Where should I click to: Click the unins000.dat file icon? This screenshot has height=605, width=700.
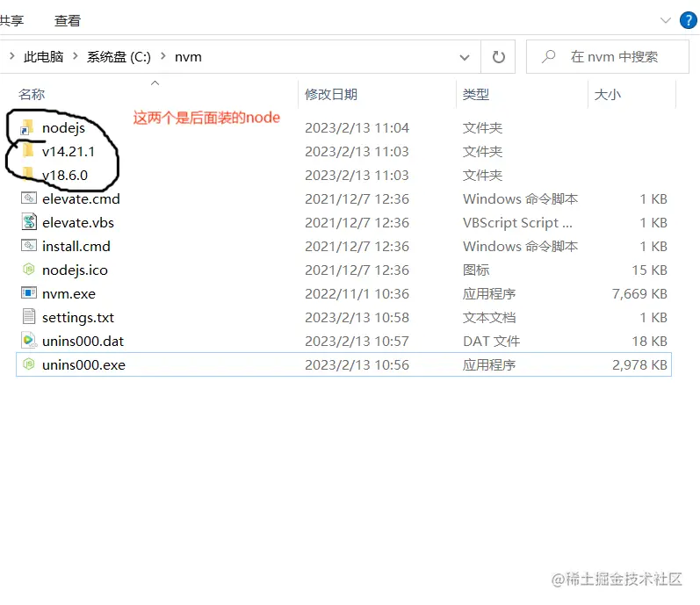29,341
